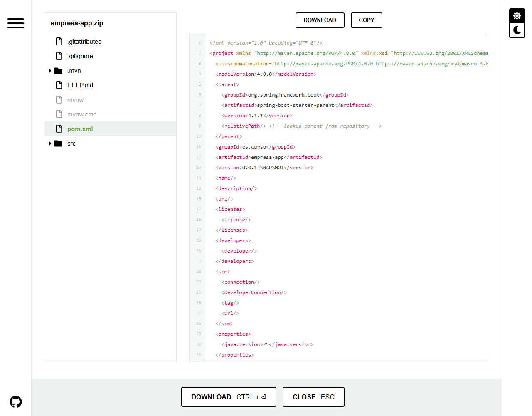Click the modelVersion line in code
532x416 pixels.
pyautogui.click(x=266, y=74)
